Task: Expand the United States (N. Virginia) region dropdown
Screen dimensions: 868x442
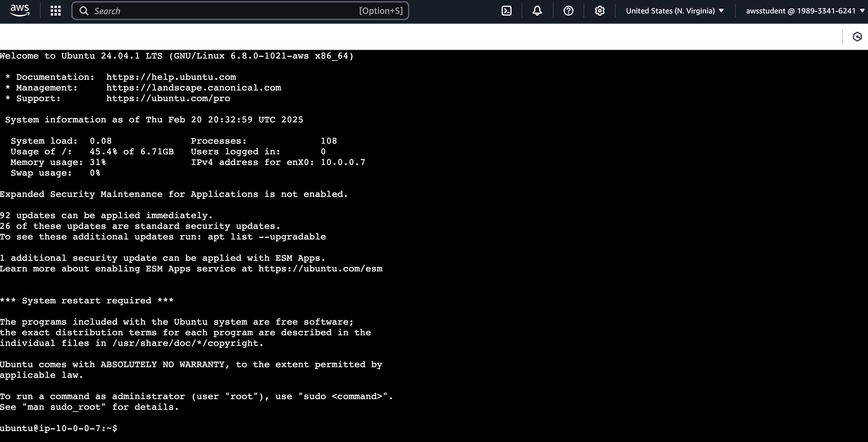Action: click(675, 11)
